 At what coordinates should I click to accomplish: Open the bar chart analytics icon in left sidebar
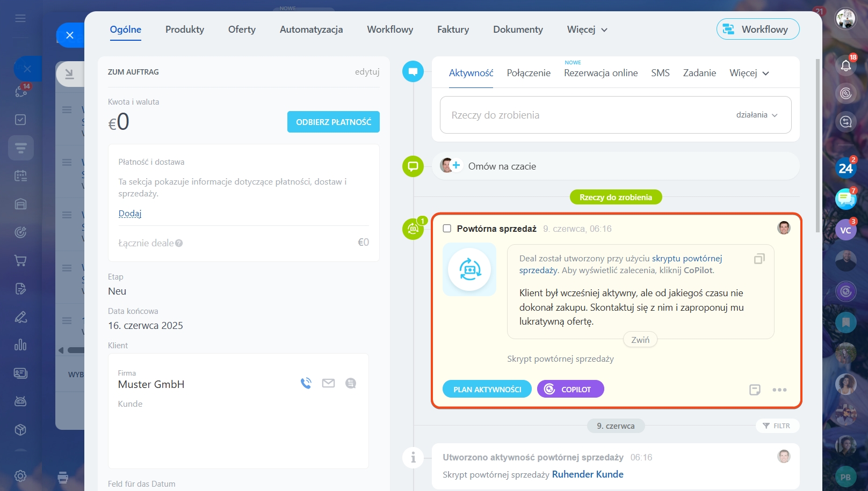(x=20, y=345)
